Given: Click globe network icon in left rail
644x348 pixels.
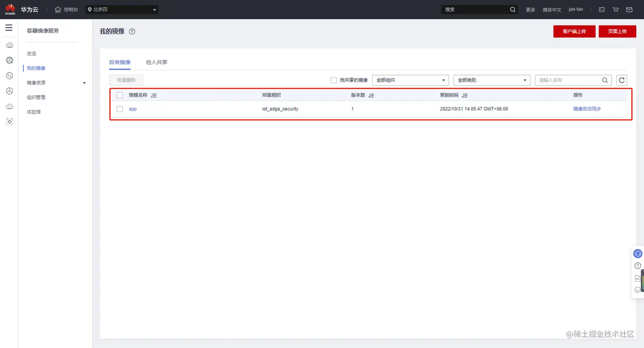Looking at the screenshot, I should click(x=9, y=60).
